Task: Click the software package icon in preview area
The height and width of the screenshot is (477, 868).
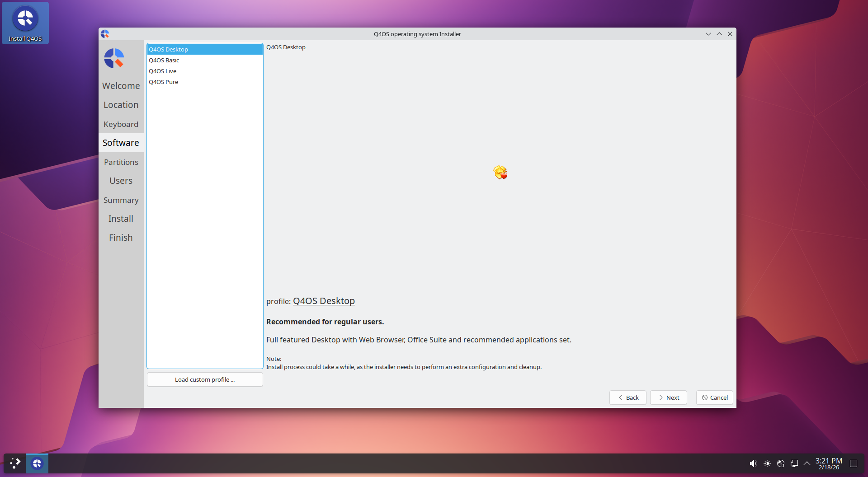Action: 500,172
